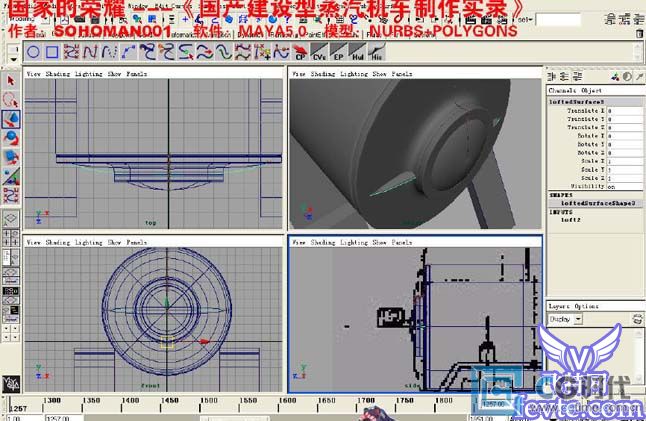Switch to single perspective view layout
The width and height of the screenshot is (646, 421).
click(11, 218)
